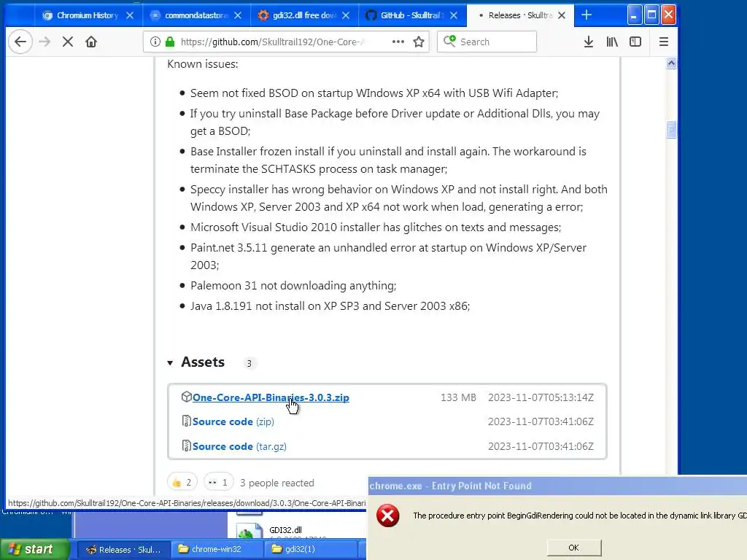This screenshot has height=560, width=747.
Task: Click timestamp 2023-11-07T05:13:14Z
Action: point(541,397)
